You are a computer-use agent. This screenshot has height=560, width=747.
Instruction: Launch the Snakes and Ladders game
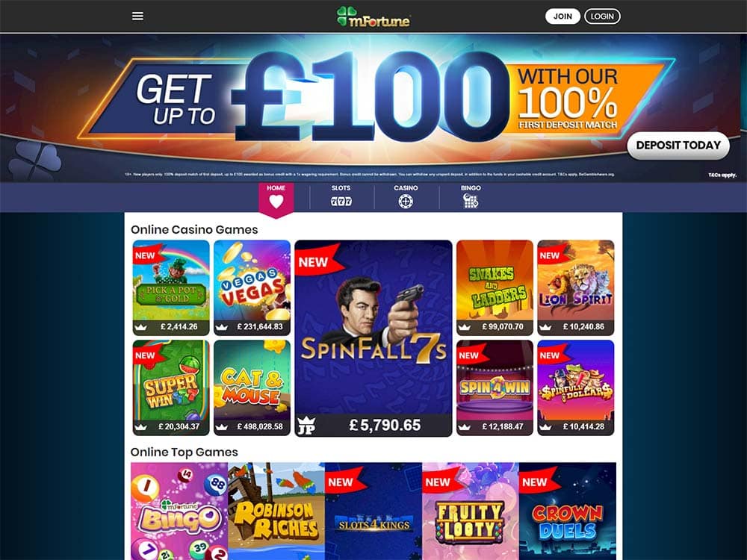click(495, 287)
